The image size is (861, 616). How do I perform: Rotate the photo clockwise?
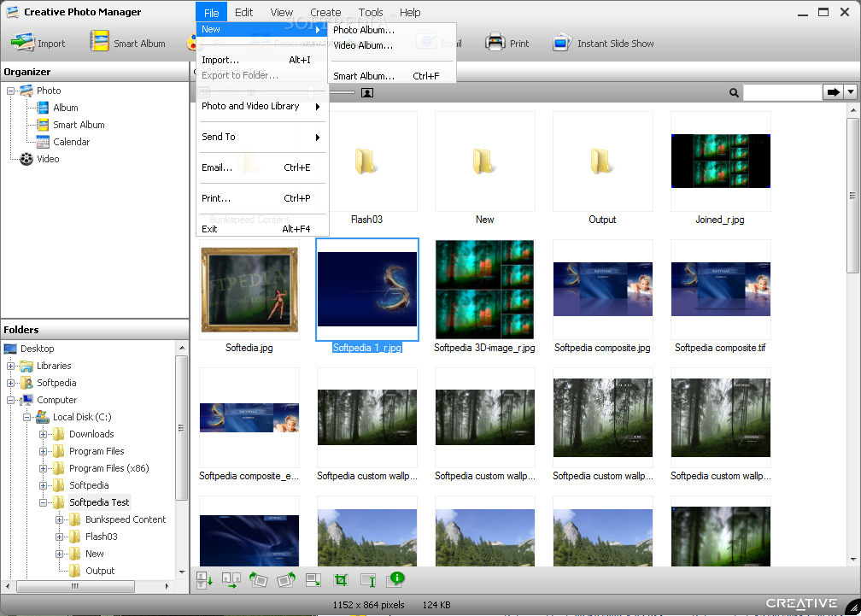(286, 580)
